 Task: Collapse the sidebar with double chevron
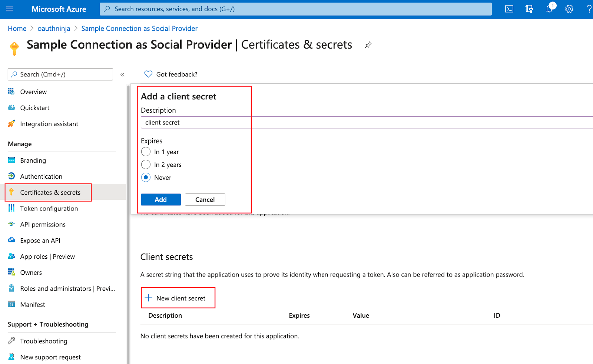(122, 75)
